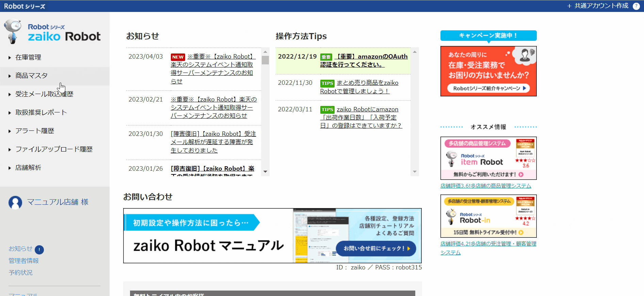Click the zaiko Robot マニュアル banner
Image resolution: width=644 pixels, height=296 pixels.
pos(272,236)
